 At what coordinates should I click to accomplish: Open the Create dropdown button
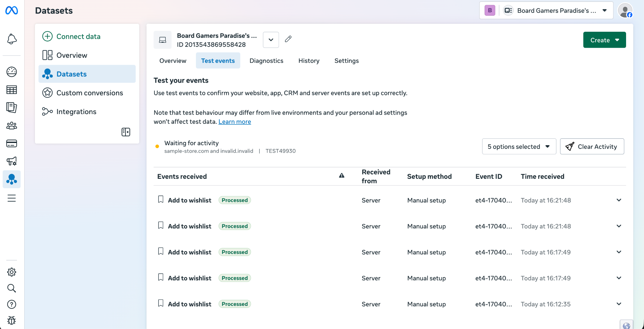(x=604, y=40)
